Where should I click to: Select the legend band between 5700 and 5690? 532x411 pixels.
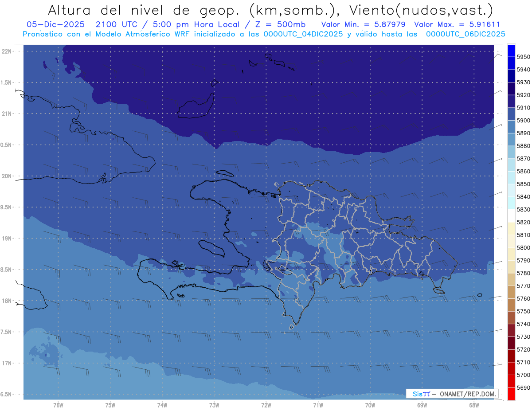point(511,381)
